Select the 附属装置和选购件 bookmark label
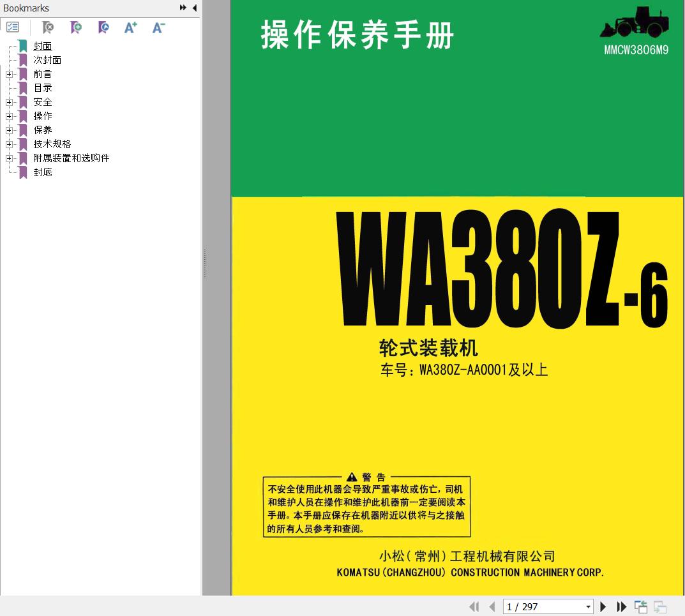Image resolution: width=685 pixels, height=616 pixels. (72, 158)
